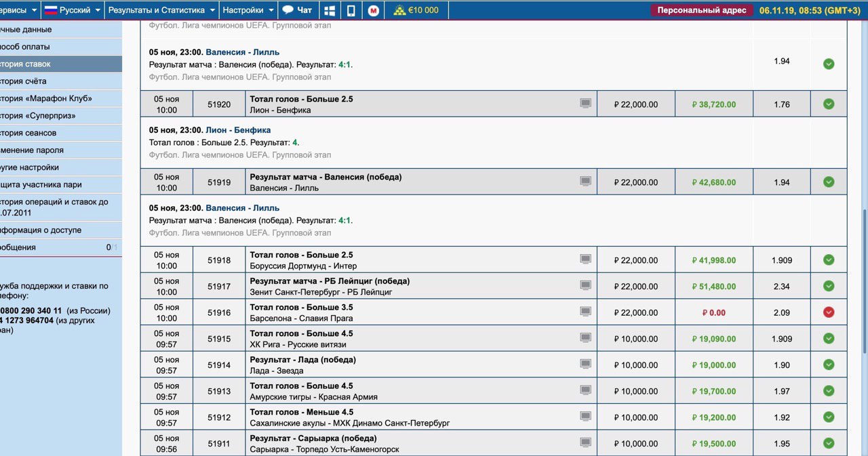Image resolution: width=868 pixels, height=456 pixels.
Task: Click monitor icon for bet 51911
Action: pyautogui.click(x=585, y=442)
